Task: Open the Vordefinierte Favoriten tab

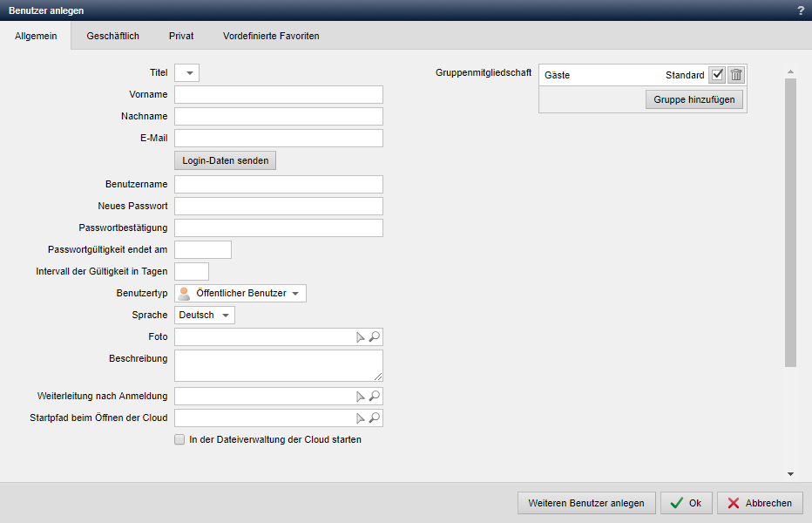Action: coord(271,36)
